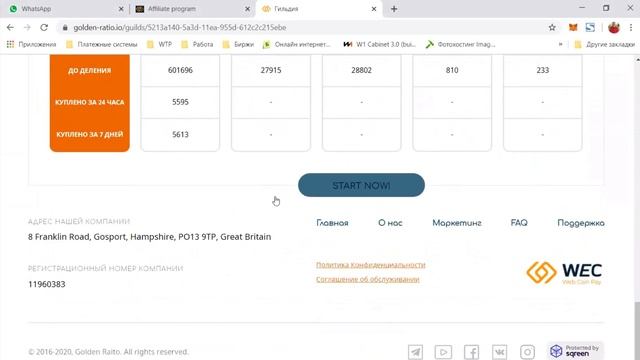Click the 233 table cell
Viewport: 640px width, 360px height.
542,70
